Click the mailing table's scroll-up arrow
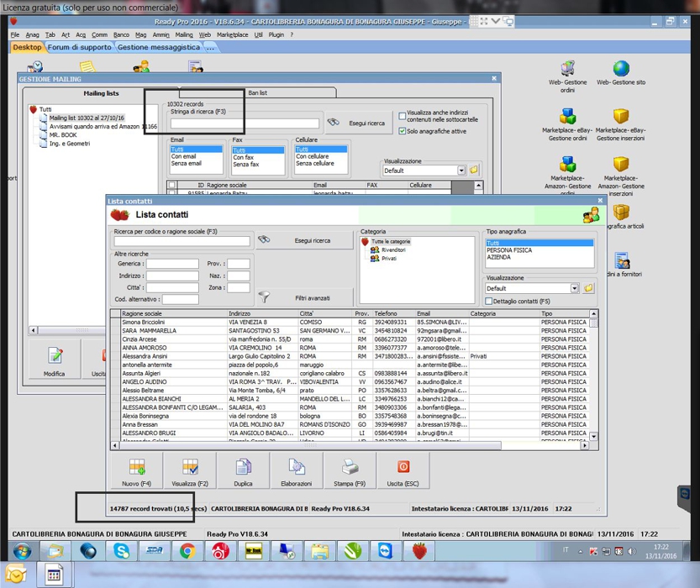Viewport: 700px width, 588px height. tap(479, 185)
